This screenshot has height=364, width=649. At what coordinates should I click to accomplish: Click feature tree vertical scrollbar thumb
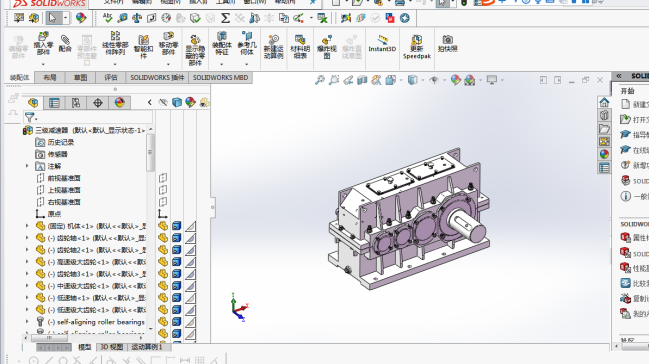pos(150,152)
